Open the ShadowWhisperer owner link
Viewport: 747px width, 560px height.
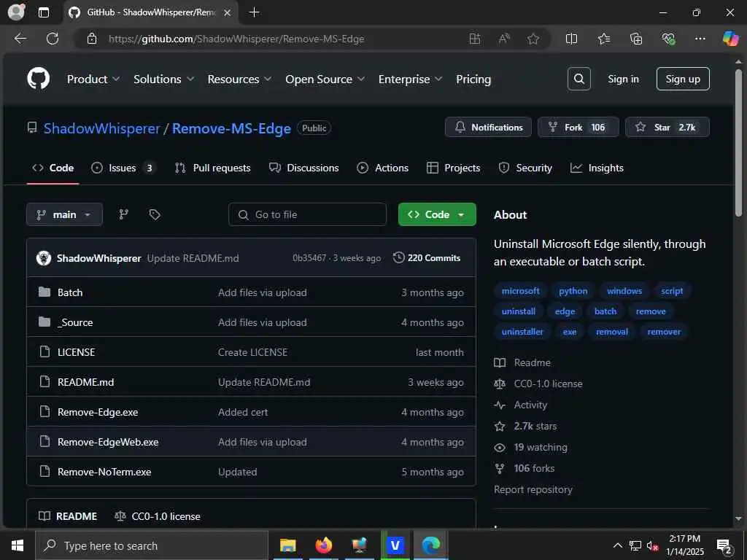click(102, 128)
